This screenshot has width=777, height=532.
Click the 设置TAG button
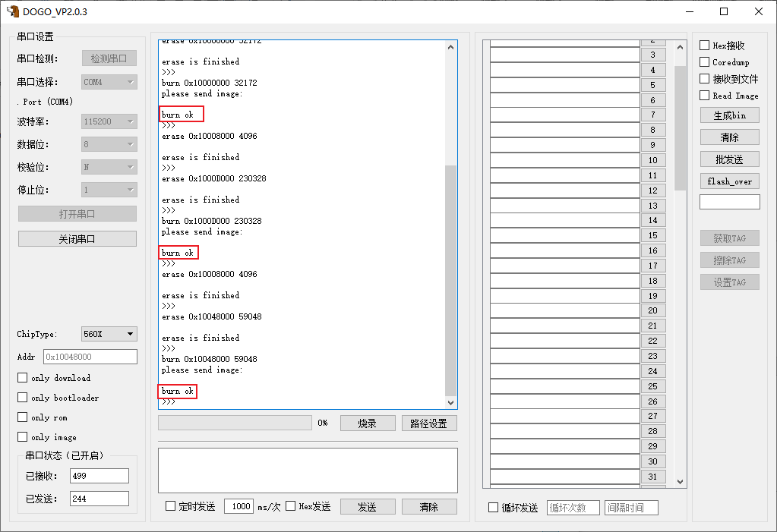point(729,282)
